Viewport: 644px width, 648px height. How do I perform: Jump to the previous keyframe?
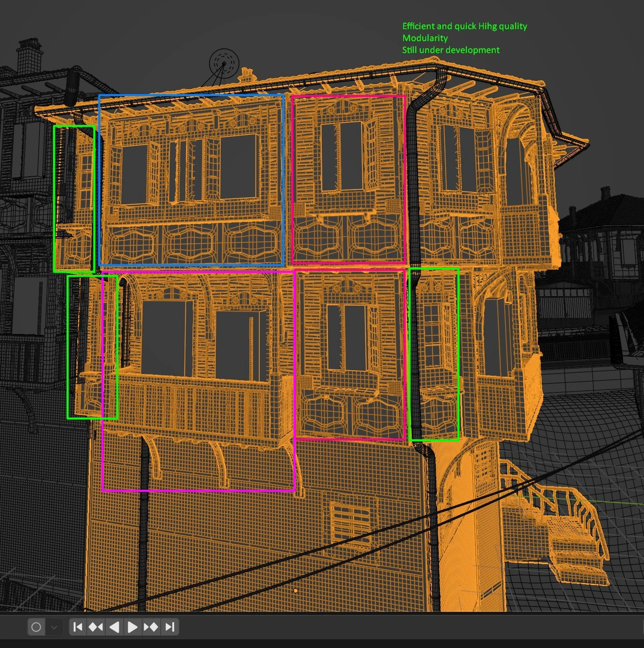click(96, 627)
